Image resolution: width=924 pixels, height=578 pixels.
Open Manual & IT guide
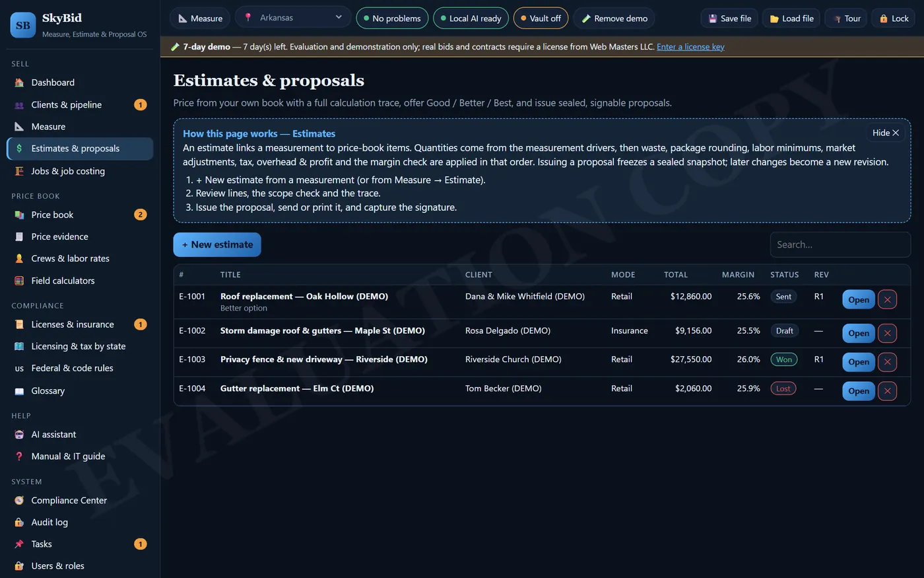coord(80,456)
